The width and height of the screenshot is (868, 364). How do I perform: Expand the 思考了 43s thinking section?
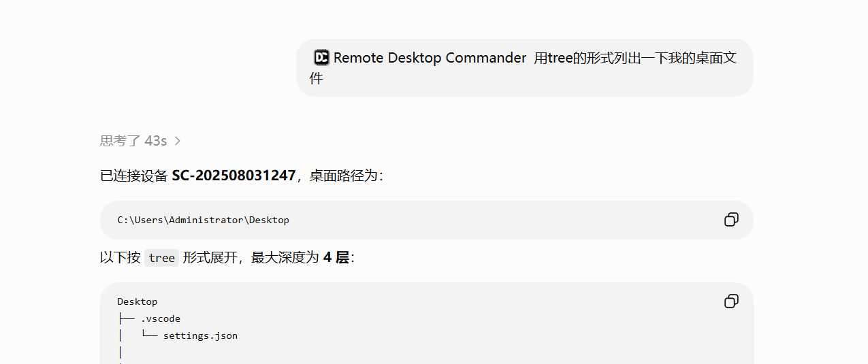(x=133, y=141)
